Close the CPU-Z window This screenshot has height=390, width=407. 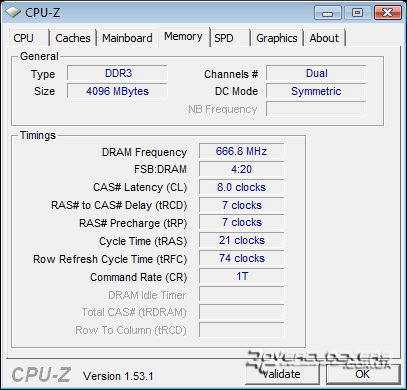pyautogui.click(x=387, y=13)
